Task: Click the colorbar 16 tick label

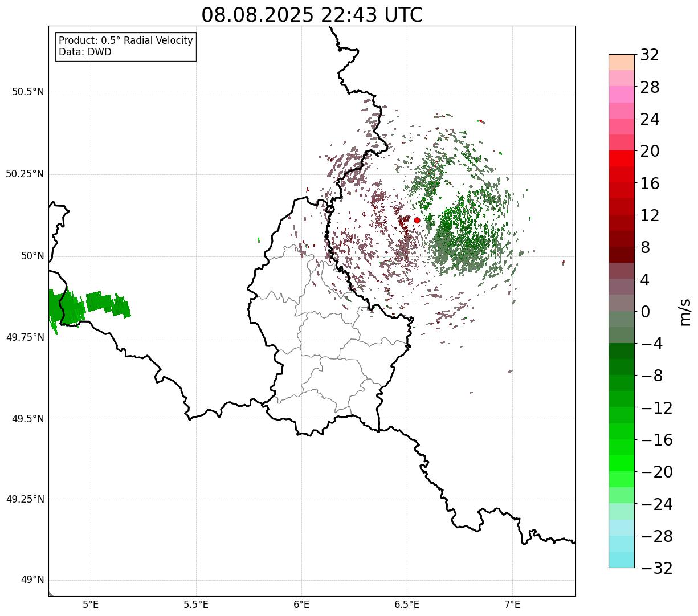Action: pyautogui.click(x=650, y=183)
